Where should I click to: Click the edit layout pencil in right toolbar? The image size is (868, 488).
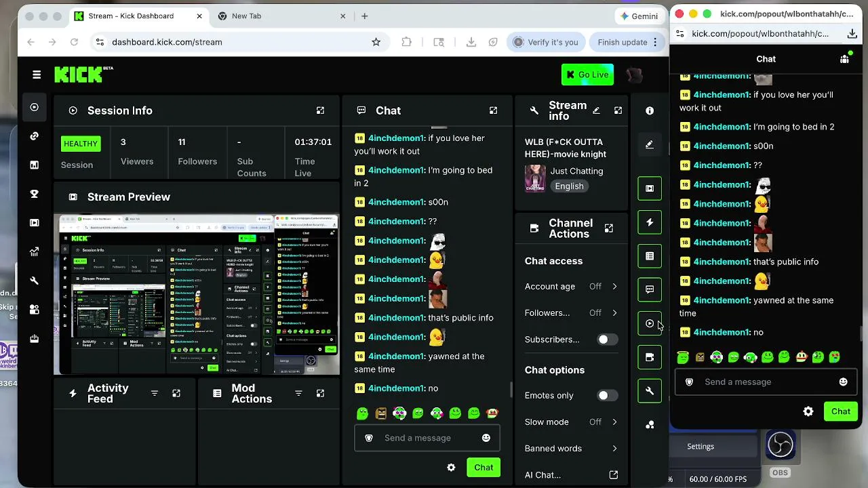point(650,144)
